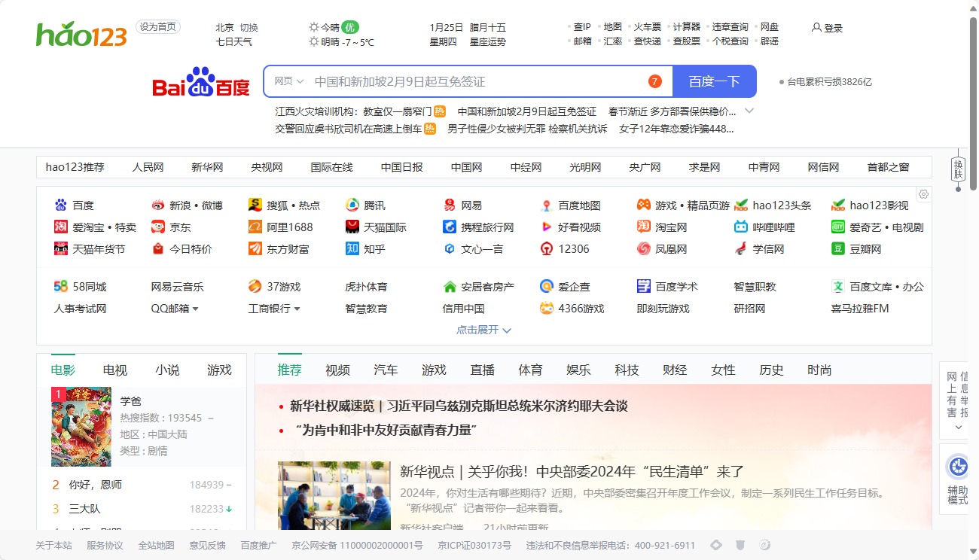Open the hao123 Toutiao icon

pos(740,205)
